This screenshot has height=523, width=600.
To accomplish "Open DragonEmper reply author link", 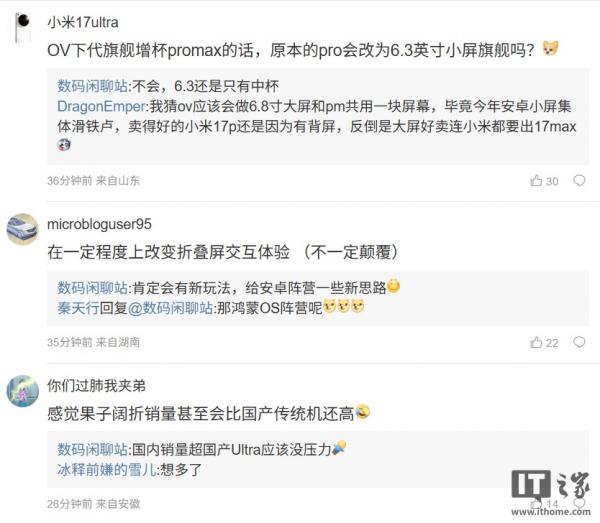I will pos(101,106).
